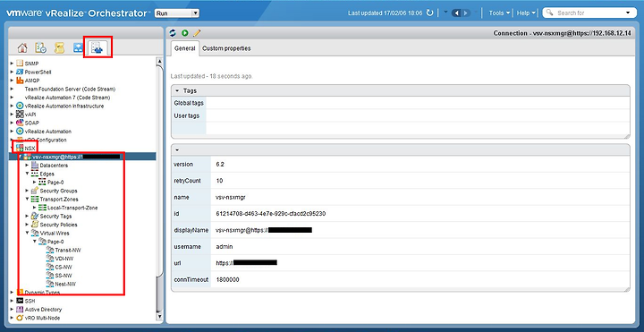
Task: Click the Security Groups icon
Action: 35,191
